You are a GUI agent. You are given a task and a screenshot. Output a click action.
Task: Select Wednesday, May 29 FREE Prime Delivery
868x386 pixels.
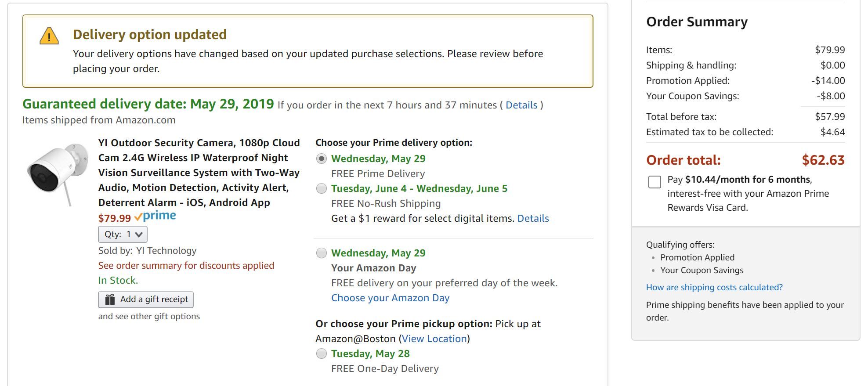(x=321, y=159)
